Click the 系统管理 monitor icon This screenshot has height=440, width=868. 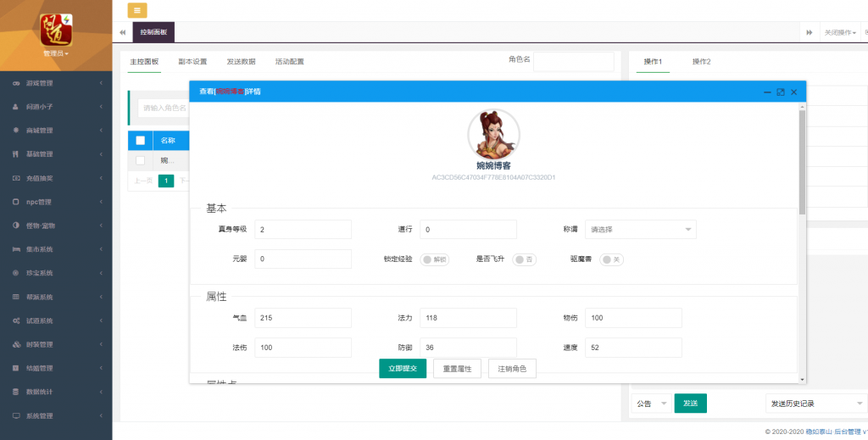click(16, 415)
